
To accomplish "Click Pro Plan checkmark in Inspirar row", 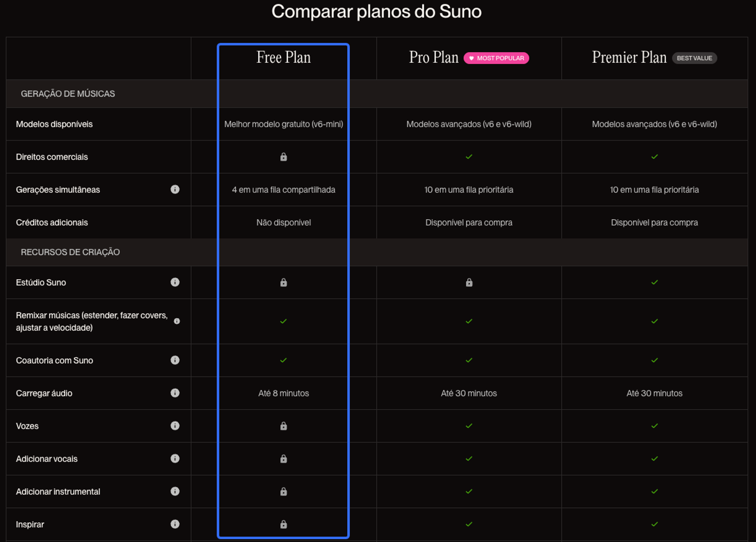I will [469, 525].
